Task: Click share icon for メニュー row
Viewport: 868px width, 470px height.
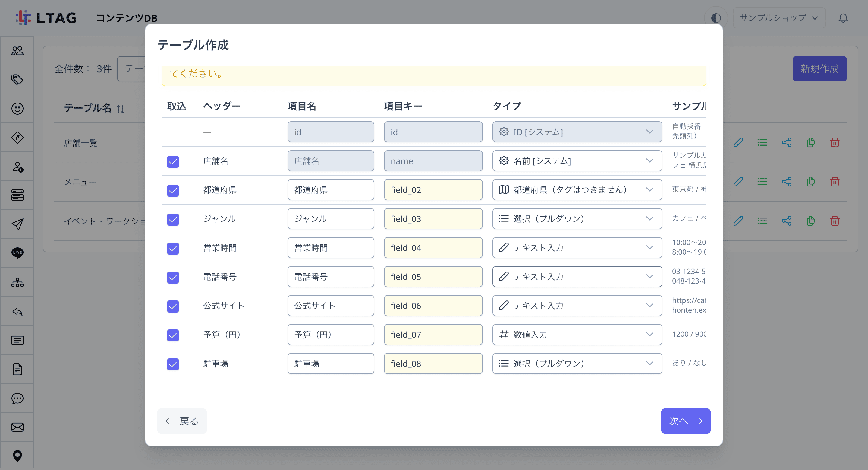Action: click(786, 182)
